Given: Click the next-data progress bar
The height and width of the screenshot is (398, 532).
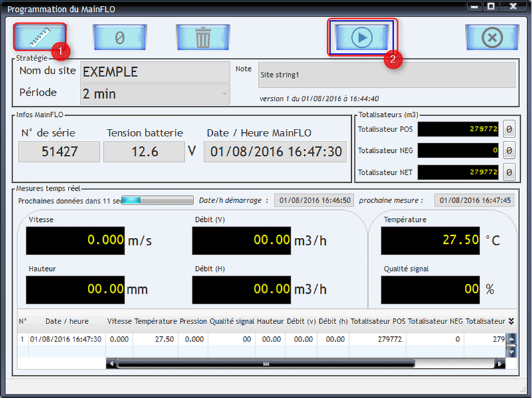Looking at the screenshot, I should [158, 201].
